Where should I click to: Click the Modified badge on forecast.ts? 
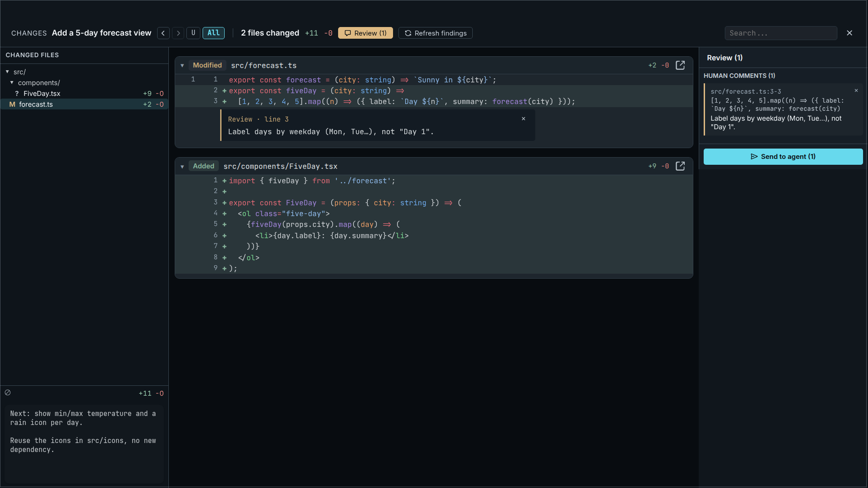tap(207, 65)
